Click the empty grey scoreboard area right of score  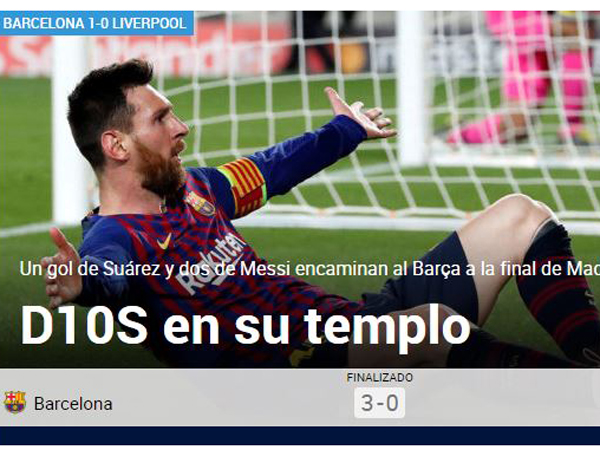pos(502,398)
